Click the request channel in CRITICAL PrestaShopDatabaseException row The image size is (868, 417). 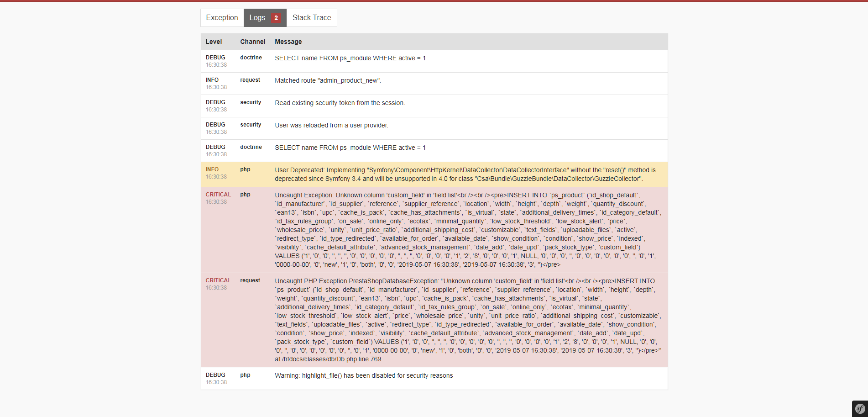point(250,280)
